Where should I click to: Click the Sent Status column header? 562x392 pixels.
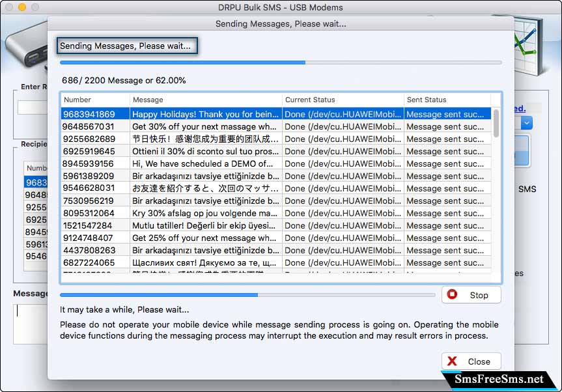(x=447, y=100)
